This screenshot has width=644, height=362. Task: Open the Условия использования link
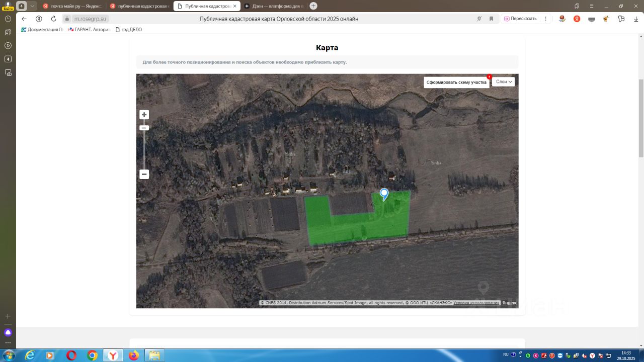[476, 303]
